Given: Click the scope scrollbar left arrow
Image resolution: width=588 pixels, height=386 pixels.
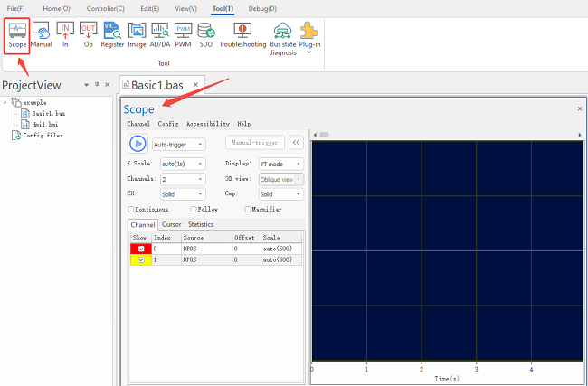Looking at the screenshot, I should tap(315, 135).
